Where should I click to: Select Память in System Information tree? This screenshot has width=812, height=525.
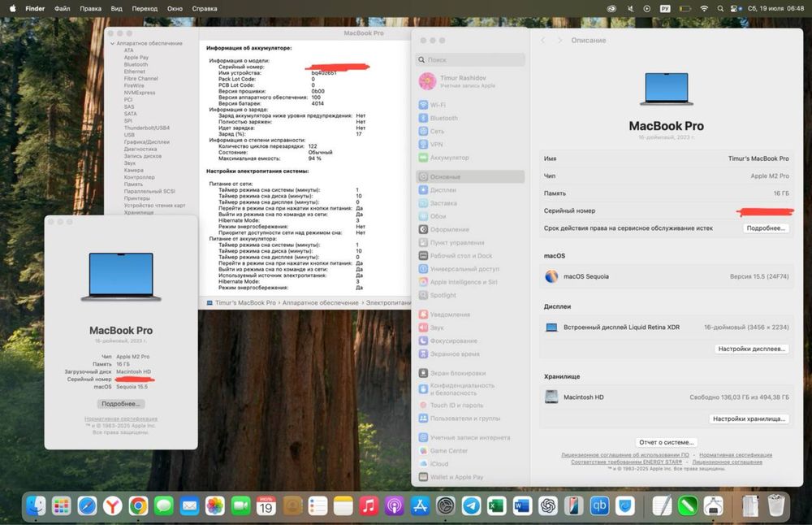[133, 184]
